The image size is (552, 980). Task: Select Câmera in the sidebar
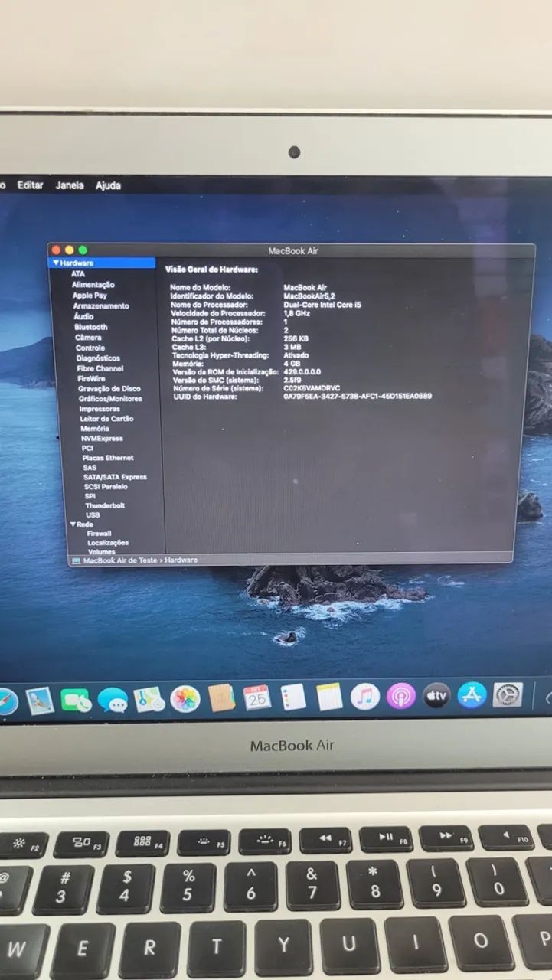click(88, 337)
